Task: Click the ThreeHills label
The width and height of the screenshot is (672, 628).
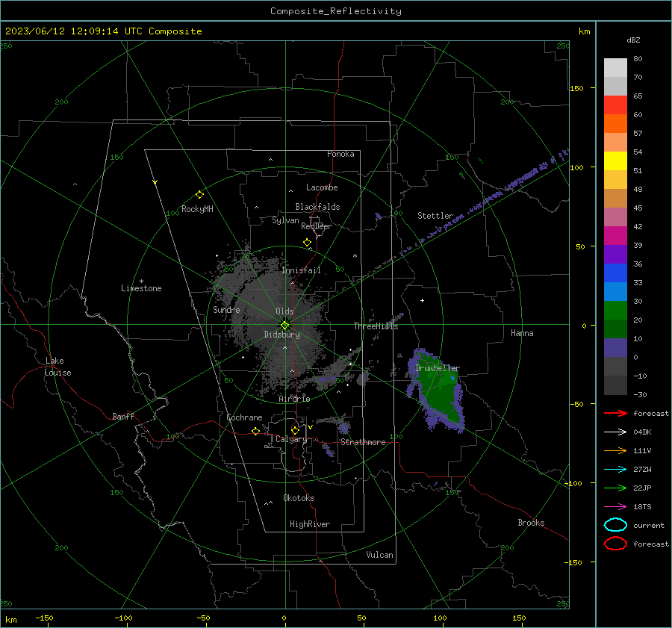Action: tap(376, 326)
